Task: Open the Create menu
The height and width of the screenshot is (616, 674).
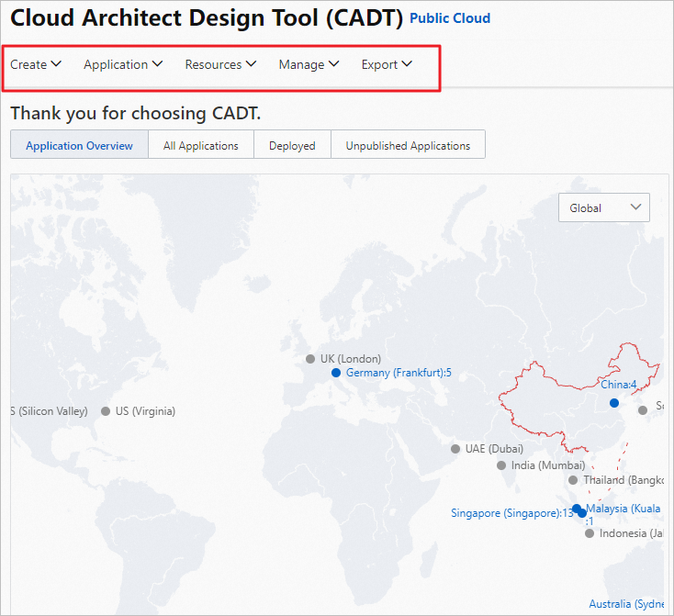Action: point(36,64)
